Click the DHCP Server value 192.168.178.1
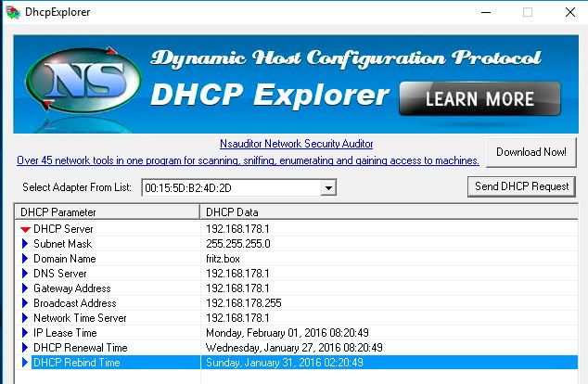 tap(237, 229)
